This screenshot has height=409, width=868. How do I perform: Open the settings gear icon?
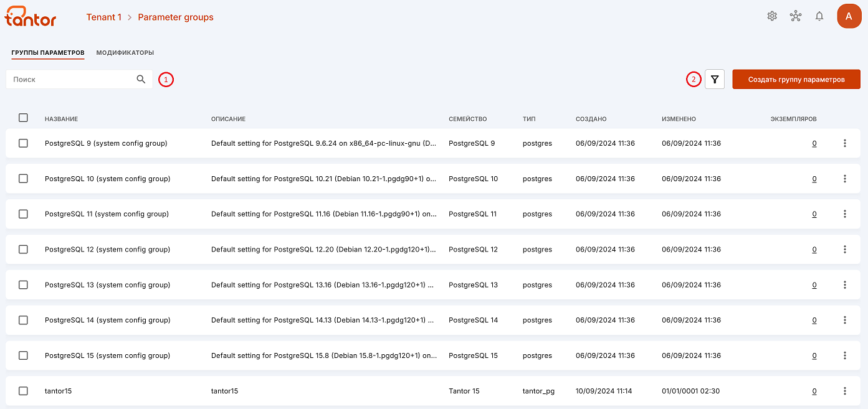pyautogui.click(x=772, y=16)
